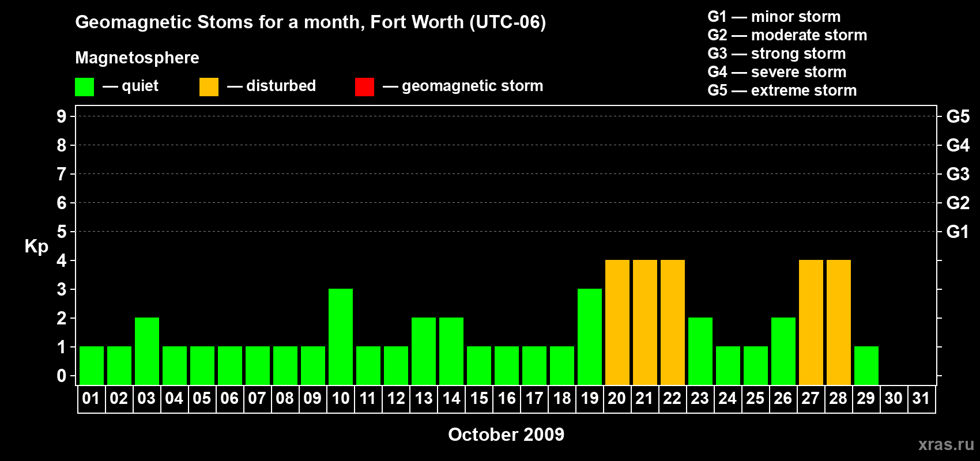Click the orange bar for day 20
Screen dimensions: 980x461
coord(617,322)
